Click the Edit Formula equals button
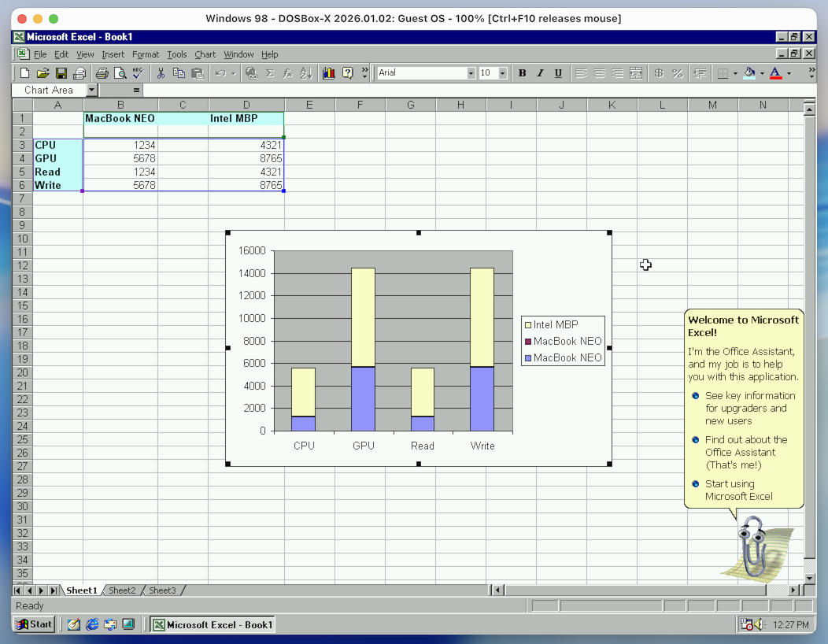The image size is (828, 644). click(136, 91)
